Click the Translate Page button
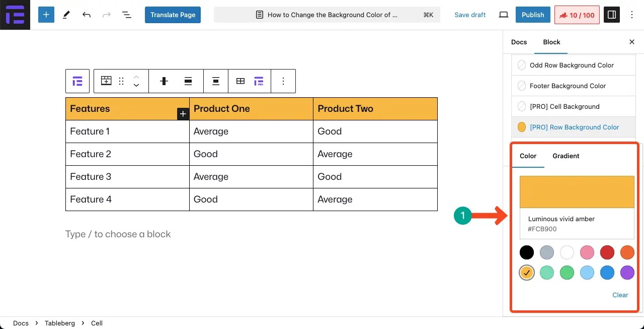 click(173, 15)
